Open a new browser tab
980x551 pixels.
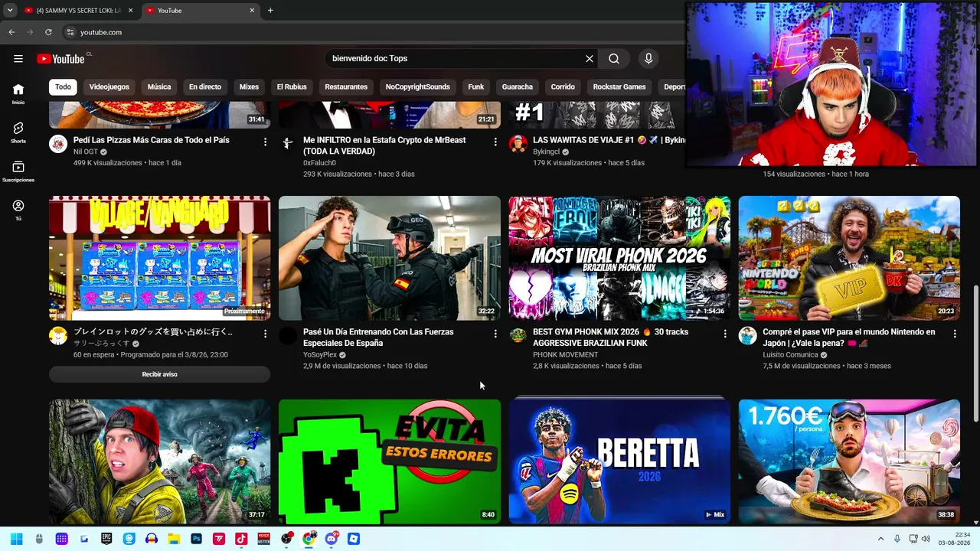point(270,11)
